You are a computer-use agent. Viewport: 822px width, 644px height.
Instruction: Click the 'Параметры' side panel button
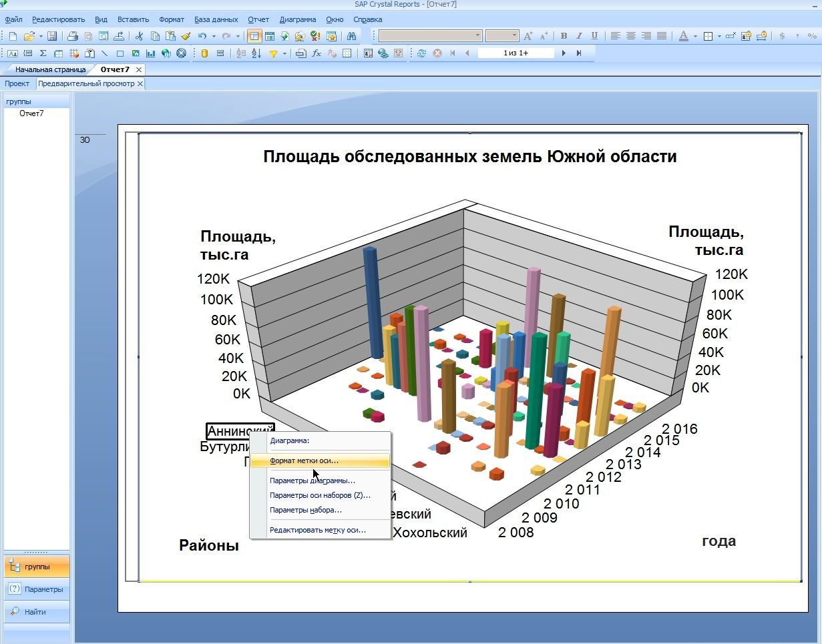tap(37, 589)
